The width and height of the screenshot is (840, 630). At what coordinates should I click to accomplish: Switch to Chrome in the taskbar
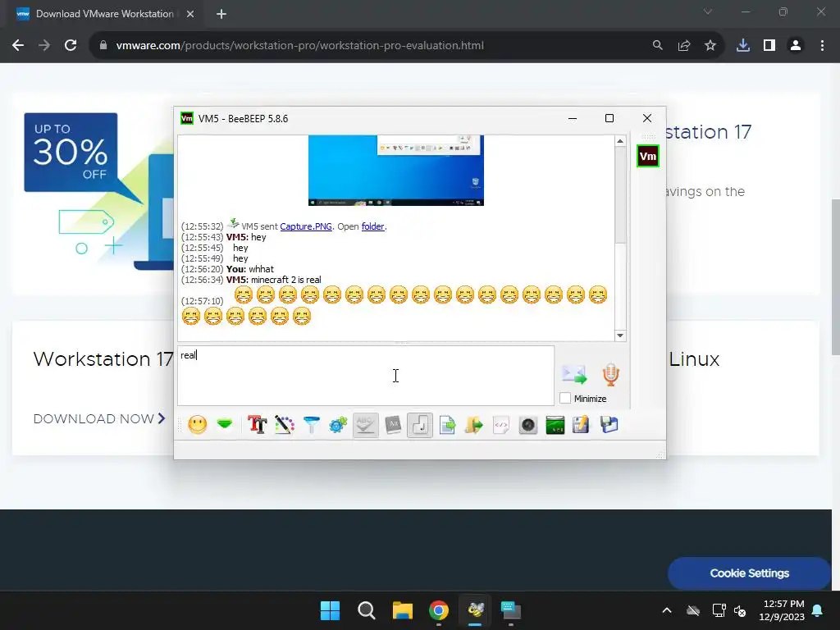pos(439,610)
